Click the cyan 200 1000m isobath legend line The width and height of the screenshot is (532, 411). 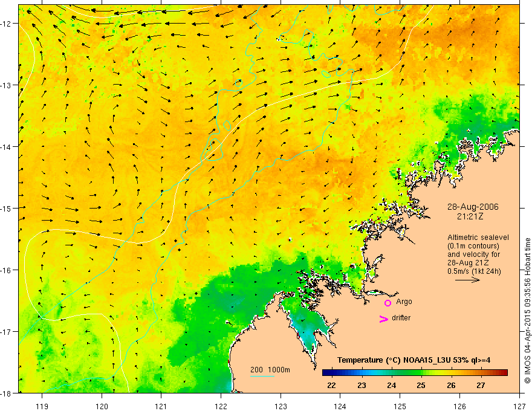coord(262,376)
